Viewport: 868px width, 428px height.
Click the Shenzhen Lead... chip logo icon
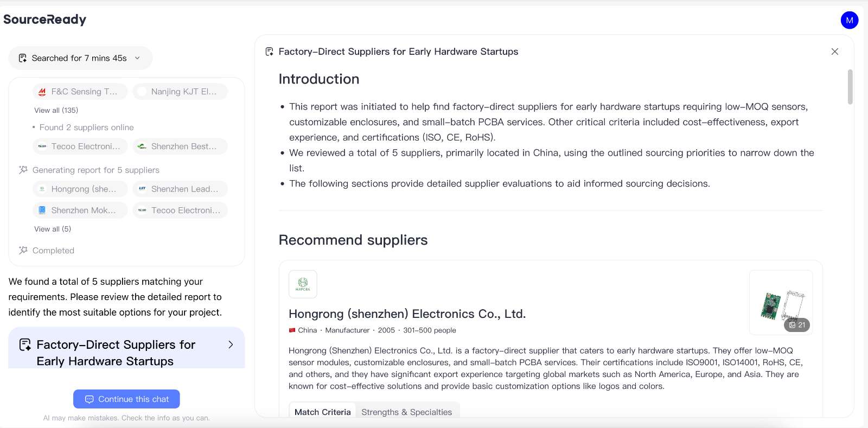pyautogui.click(x=142, y=189)
